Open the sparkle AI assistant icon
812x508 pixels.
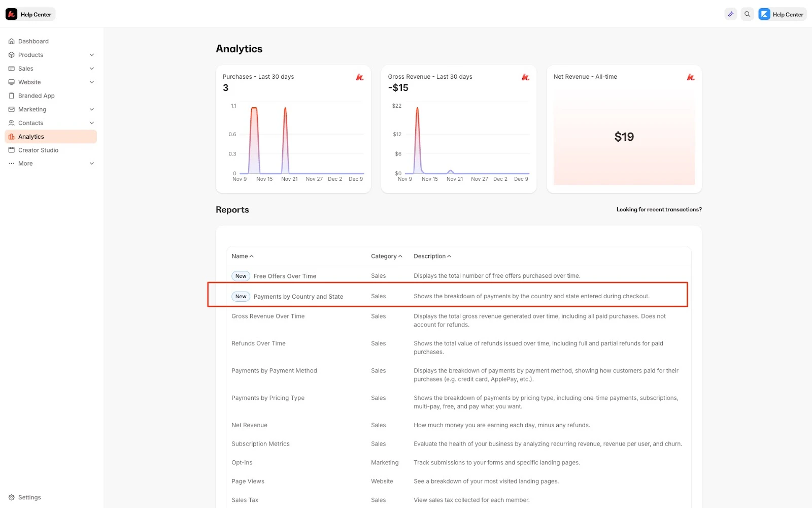coord(731,14)
